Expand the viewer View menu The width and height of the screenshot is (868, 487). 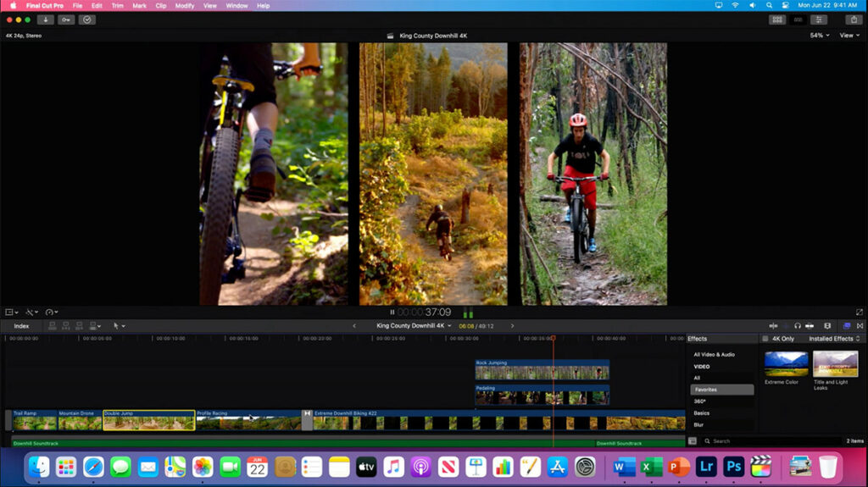coord(849,36)
